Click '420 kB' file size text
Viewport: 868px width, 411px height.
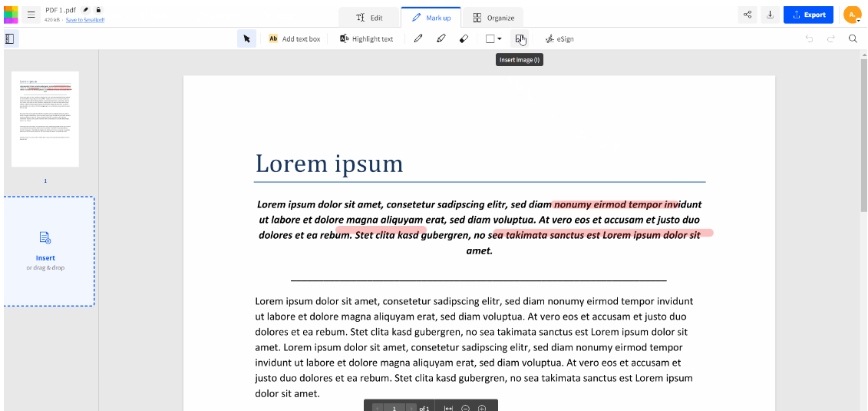pos(53,20)
